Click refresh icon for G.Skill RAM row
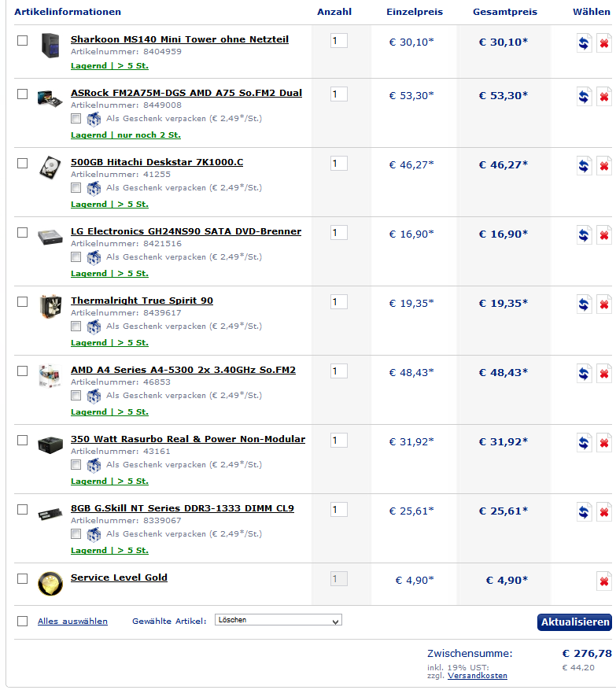Screen dimensions: 616x690 584,511
